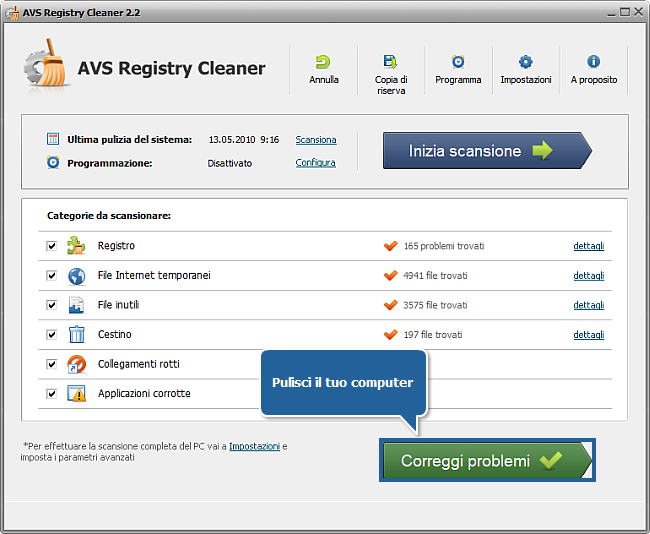The height and width of the screenshot is (534, 650).
Task: Click the File inutili label
Action: (x=118, y=305)
